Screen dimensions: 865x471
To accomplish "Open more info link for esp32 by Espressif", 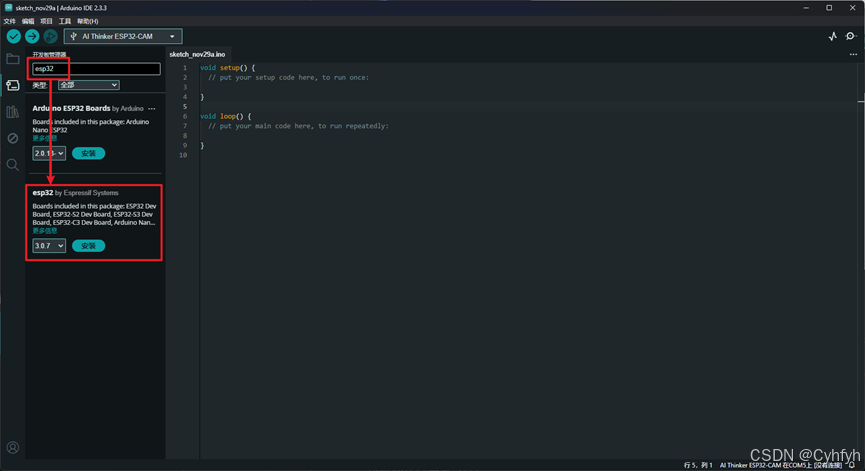I will click(45, 231).
